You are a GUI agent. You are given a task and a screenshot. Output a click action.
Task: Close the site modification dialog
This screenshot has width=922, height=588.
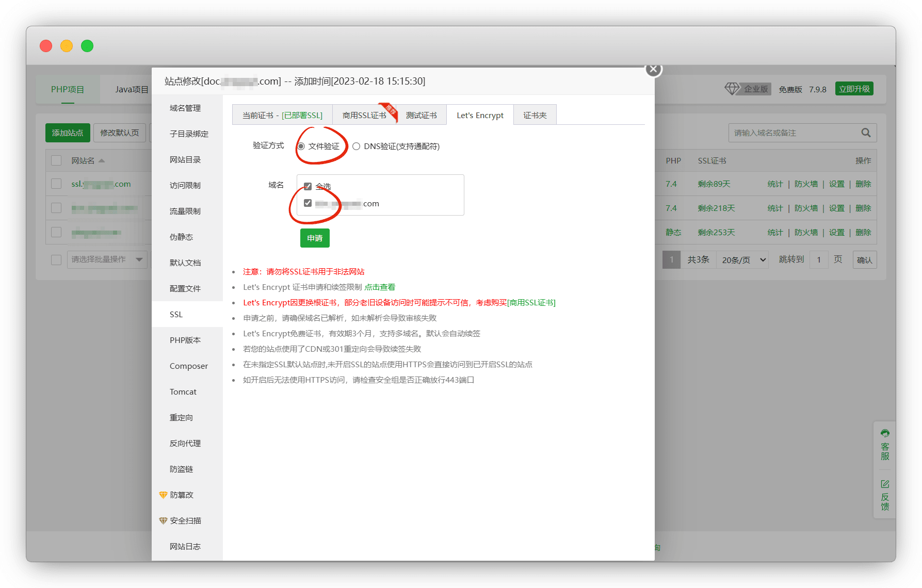653,69
